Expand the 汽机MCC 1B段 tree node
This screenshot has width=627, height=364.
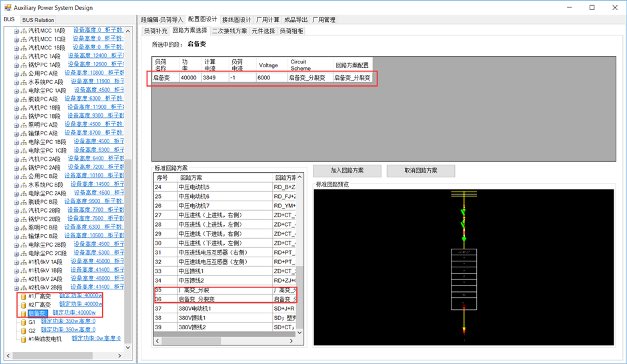pos(16,48)
